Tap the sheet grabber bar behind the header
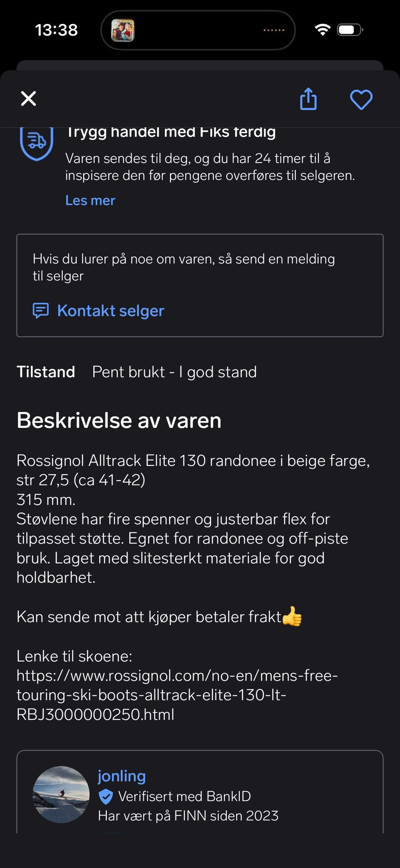 (x=200, y=65)
